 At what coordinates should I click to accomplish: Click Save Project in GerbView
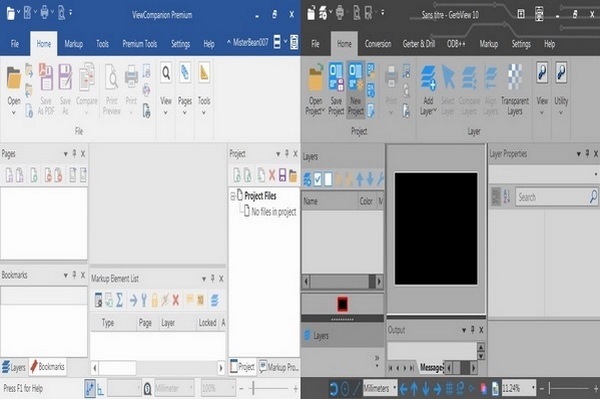(x=336, y=90)
